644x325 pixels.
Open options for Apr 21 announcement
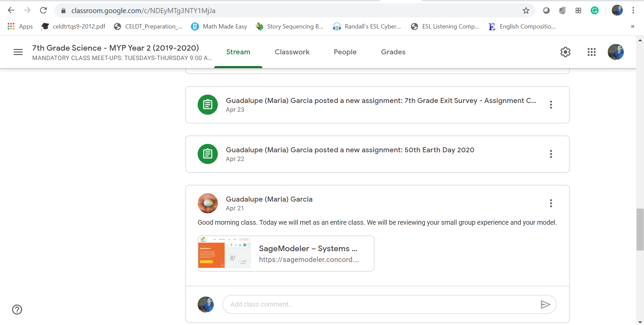551,203
